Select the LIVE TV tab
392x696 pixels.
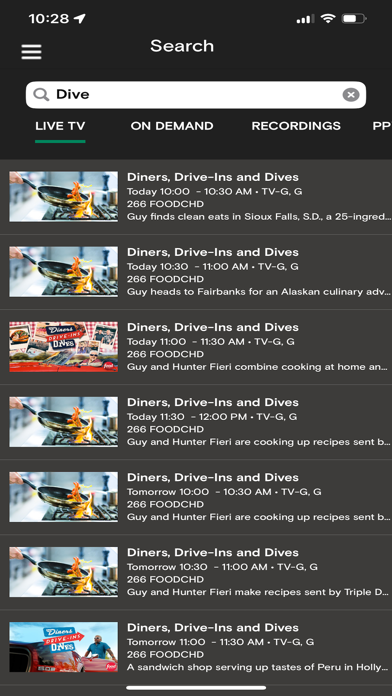coord(60,126)
